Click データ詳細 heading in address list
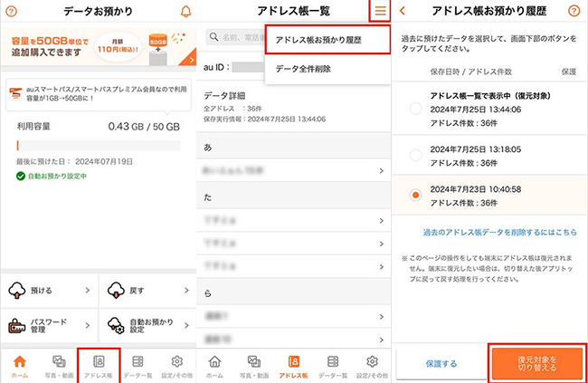This screenshot has height=383, width=588. pyautogui.click(x=224, y=96)
